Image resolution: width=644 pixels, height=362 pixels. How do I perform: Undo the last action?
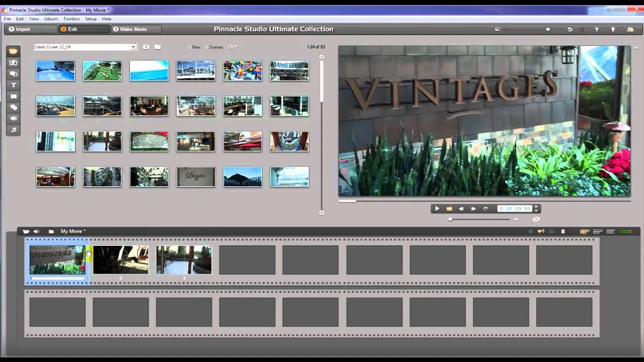[570, 29]
